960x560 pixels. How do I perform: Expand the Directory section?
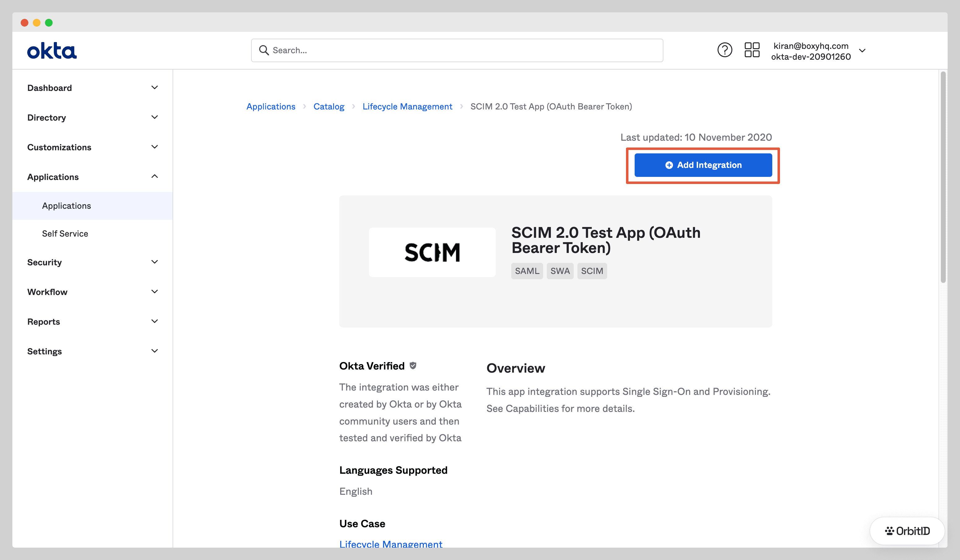(92, 118)
